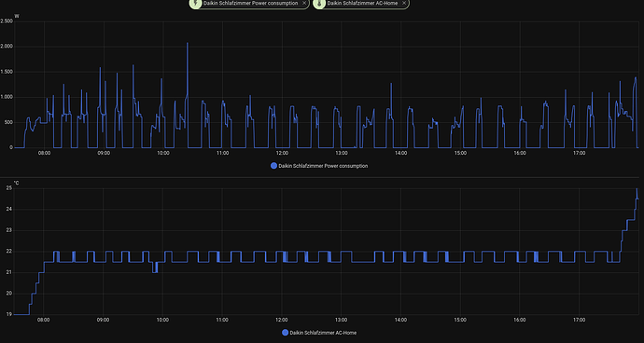Click the 17:00 label on the power chart
Screen dimensions: 644x343
579,153
